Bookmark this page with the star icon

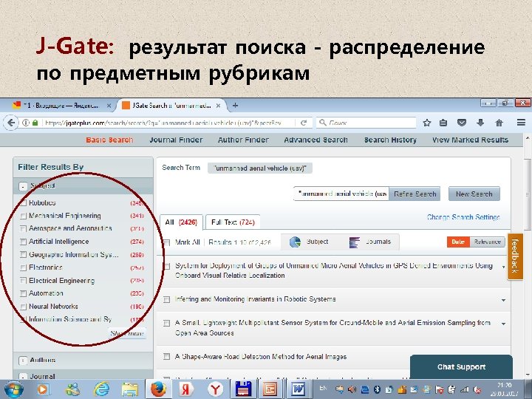click(427, 123)
